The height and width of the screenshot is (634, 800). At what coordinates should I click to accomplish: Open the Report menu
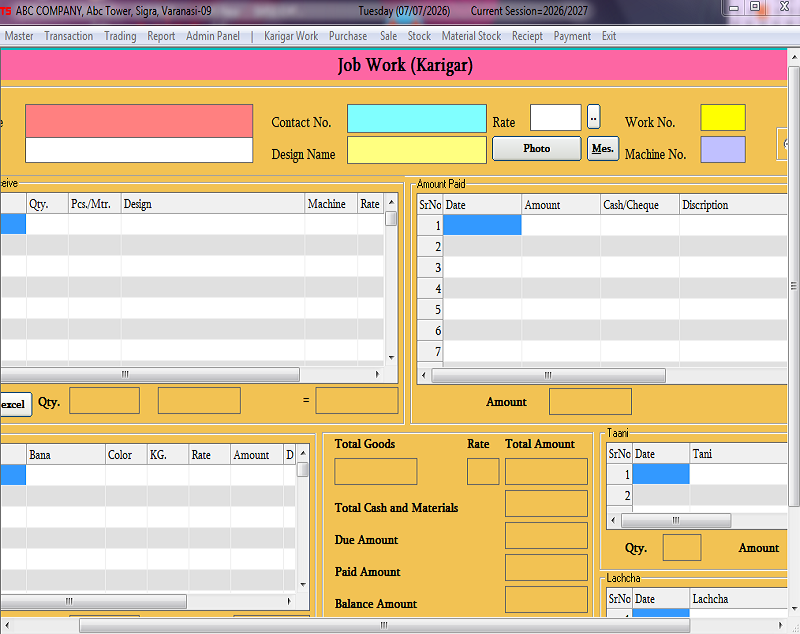[161, 36]
